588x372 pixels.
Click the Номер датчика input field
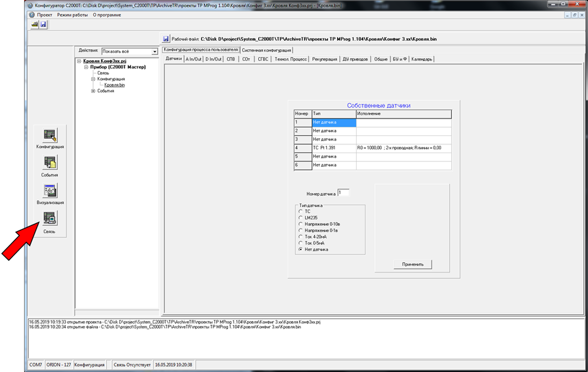click(x=343, y=193)
